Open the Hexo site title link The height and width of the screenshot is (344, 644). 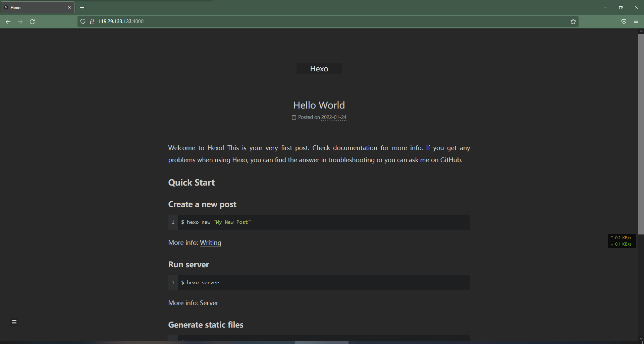pyautogui.click(x=319, y=69)
